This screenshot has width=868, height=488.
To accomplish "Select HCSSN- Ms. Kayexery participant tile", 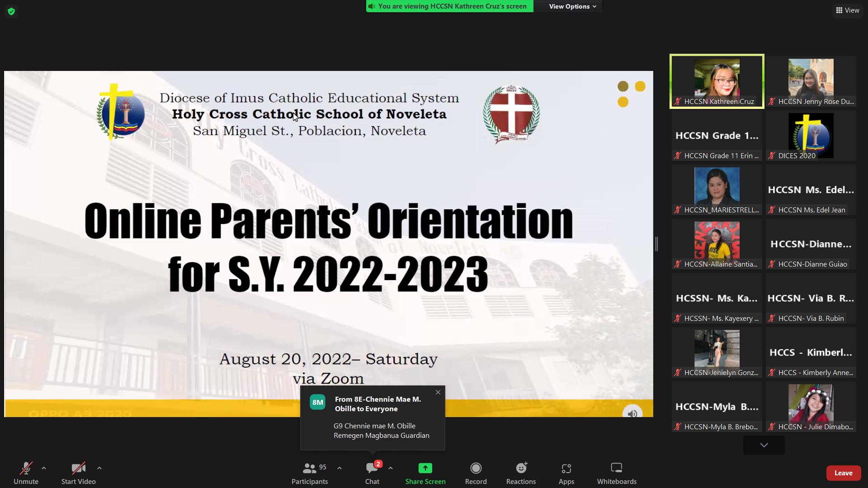I will (717, 298).
